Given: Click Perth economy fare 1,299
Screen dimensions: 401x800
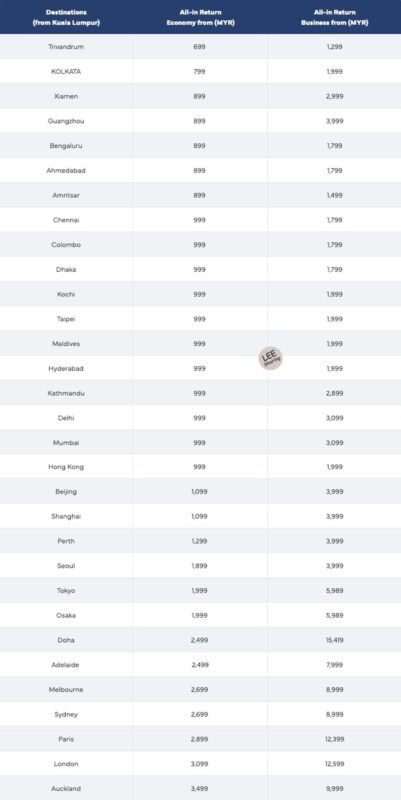Looking at the screenshot, I should [199, 541].
